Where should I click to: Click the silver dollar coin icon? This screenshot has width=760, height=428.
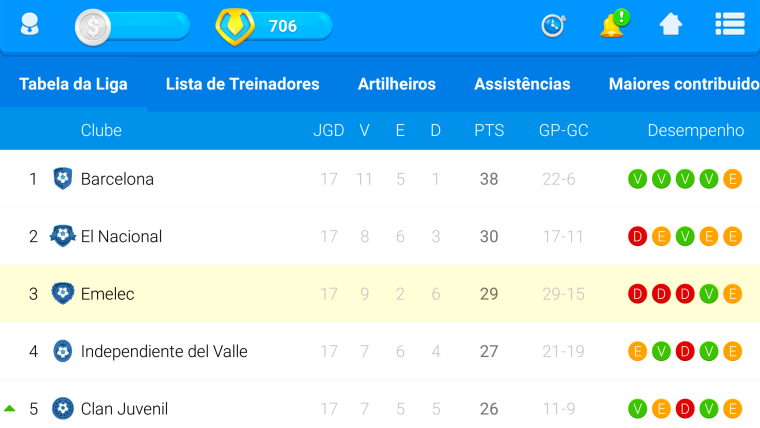pyautogui.click(x=93, y=27)
